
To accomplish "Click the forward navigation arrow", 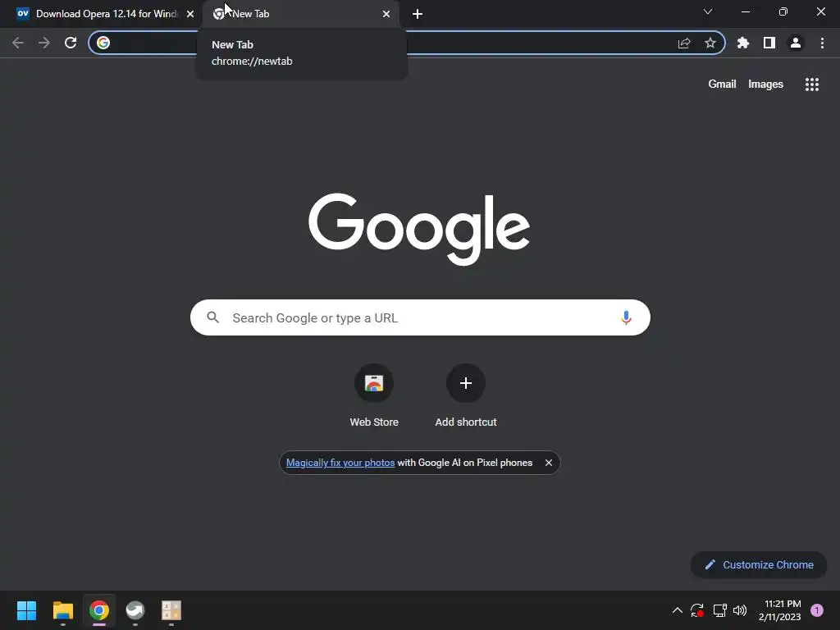I will pos(44,43).
